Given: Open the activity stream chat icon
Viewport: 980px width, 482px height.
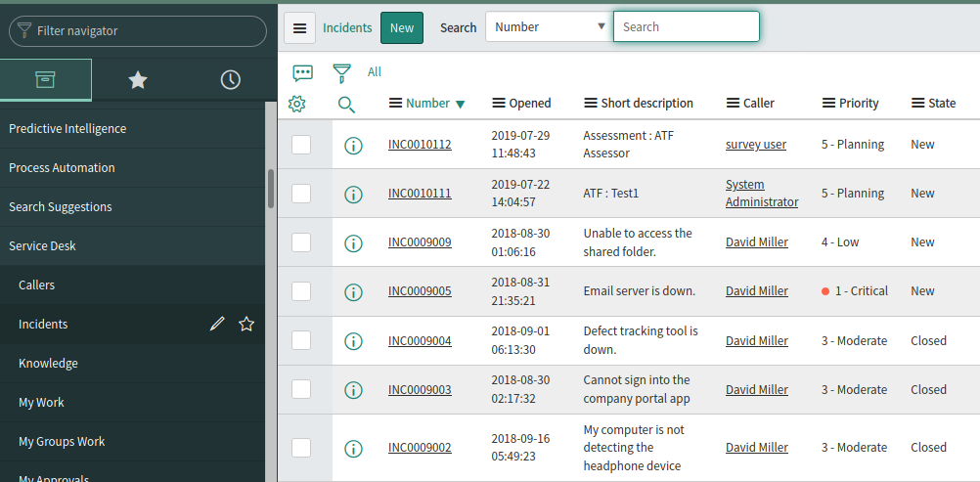Looking at the screenshot, I should tap(302, 72).
